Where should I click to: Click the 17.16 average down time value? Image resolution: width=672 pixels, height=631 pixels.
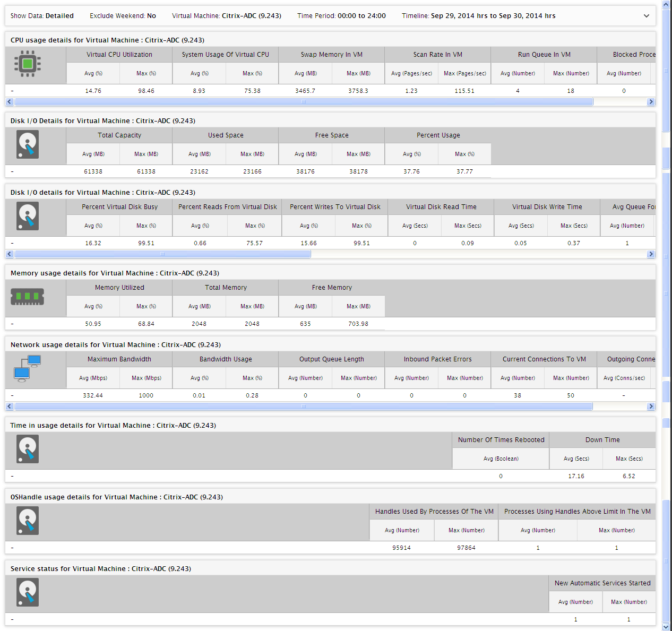pos(576,476)
